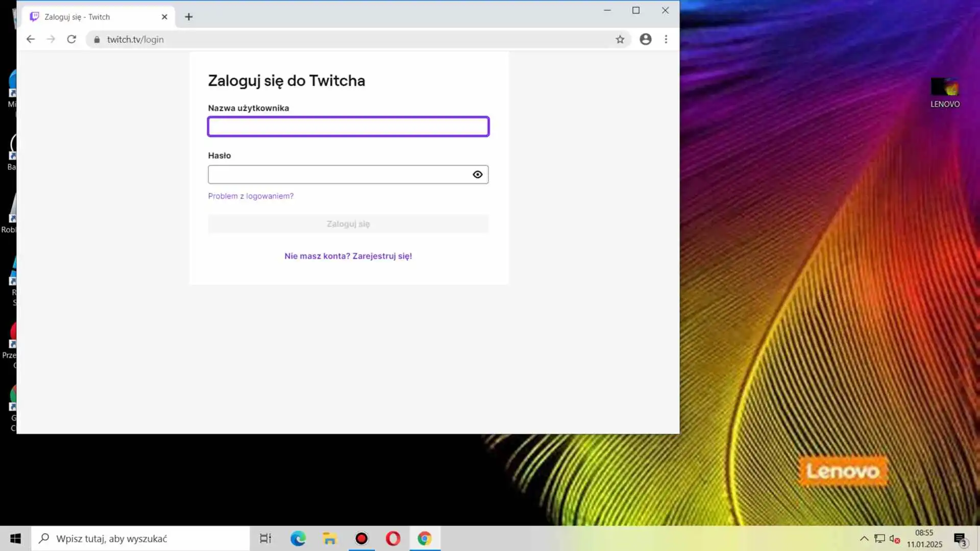
Task: Open Windows notification center
Action: point(960,539)
